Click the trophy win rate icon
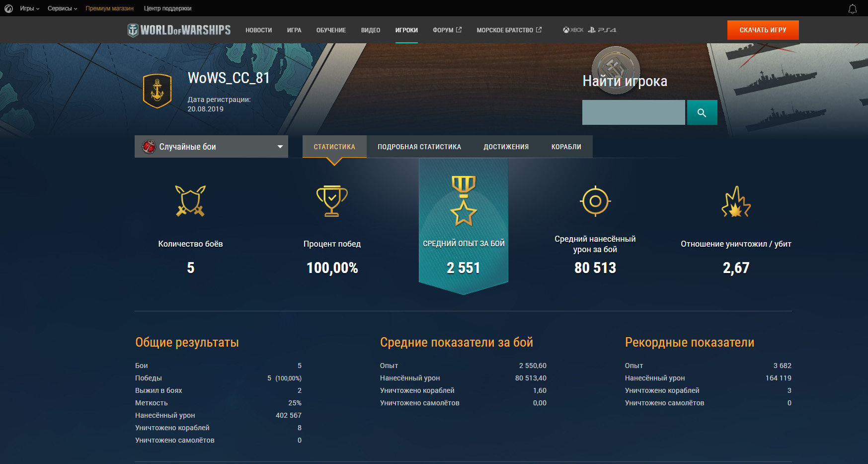The height and width of the screenshot is (464, 868). 332,201
